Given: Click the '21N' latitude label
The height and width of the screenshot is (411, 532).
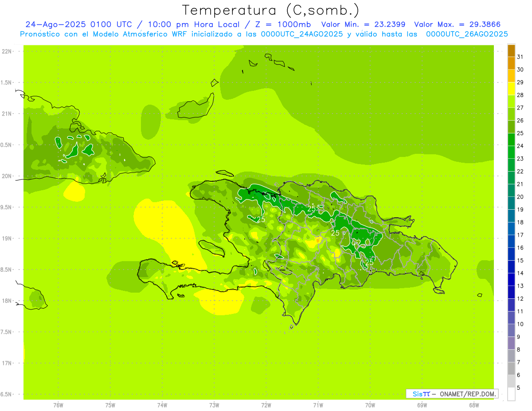Looking at the screenshot, I should click(x=7, y=114).
